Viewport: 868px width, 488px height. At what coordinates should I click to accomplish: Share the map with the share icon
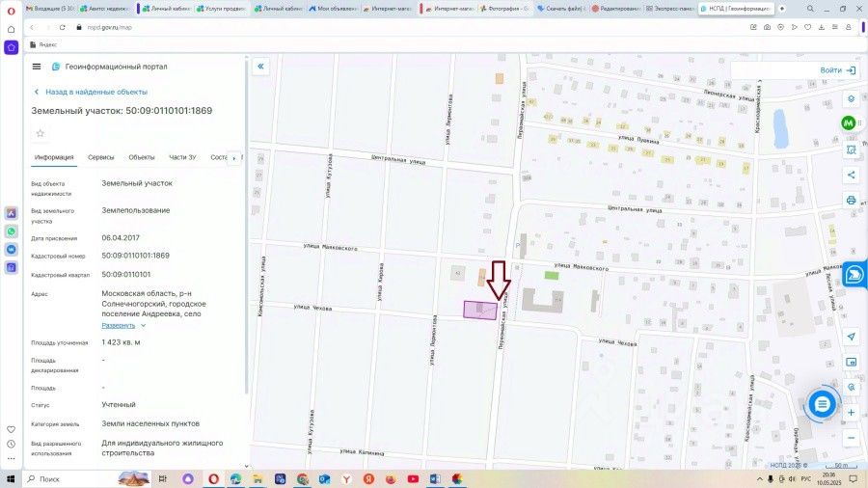pyautogui.click(x=852, y=175)
